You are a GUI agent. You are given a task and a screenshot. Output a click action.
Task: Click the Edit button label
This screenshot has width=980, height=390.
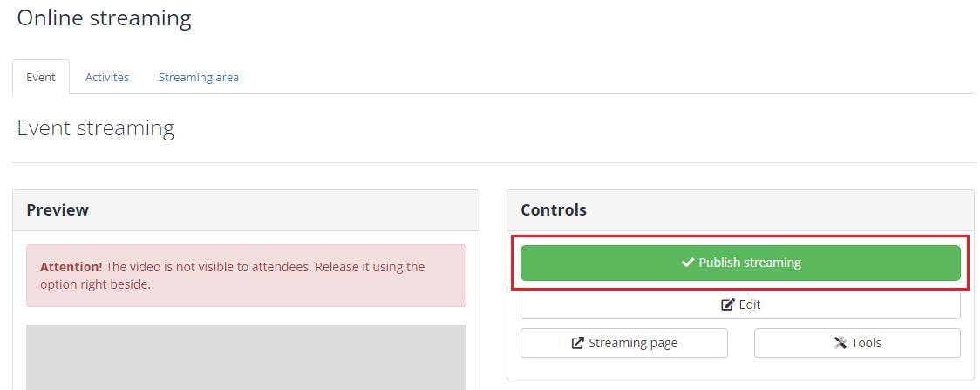tap(749, 305)
